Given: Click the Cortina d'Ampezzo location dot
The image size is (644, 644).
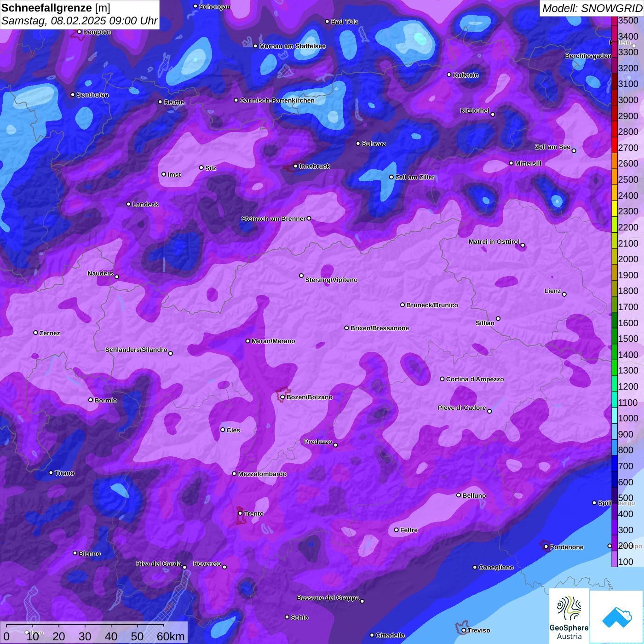Looking at the screenshot, I should [x=442, y=379].
